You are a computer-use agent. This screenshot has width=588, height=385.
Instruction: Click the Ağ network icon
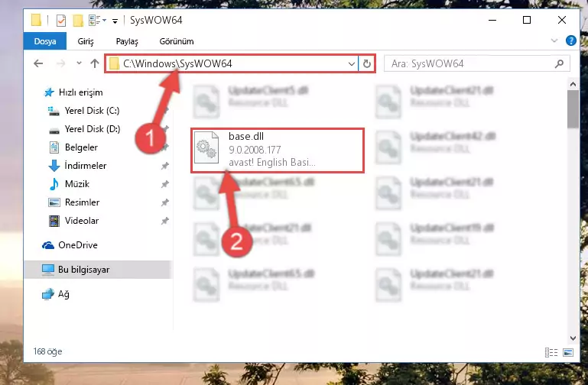click(x=48, y=294)
